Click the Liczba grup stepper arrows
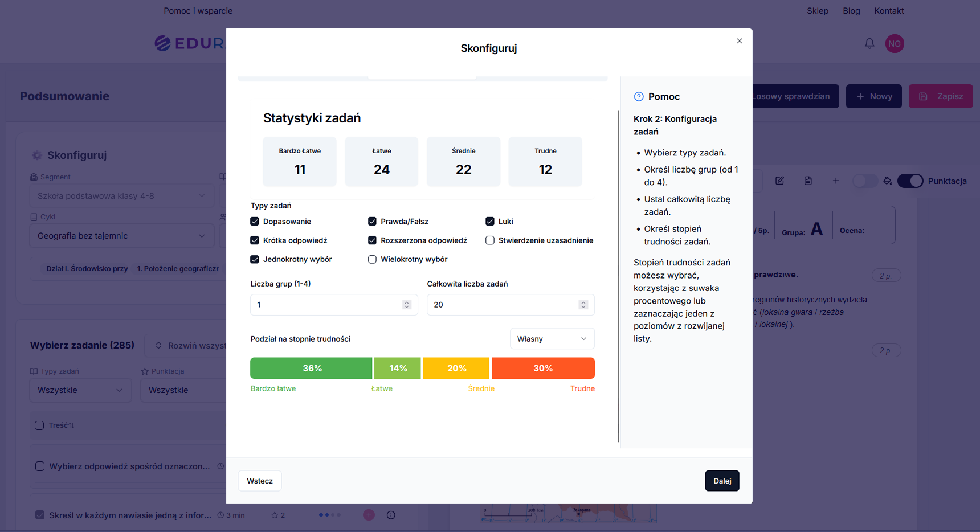This screenshot has width=980, height=532. coord(407,305)
